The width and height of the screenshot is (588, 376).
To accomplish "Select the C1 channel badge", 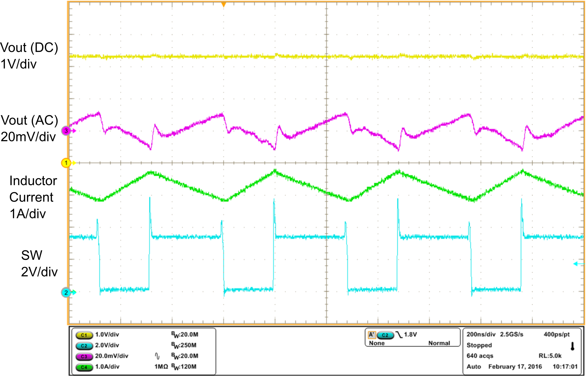I will (84, 335).
